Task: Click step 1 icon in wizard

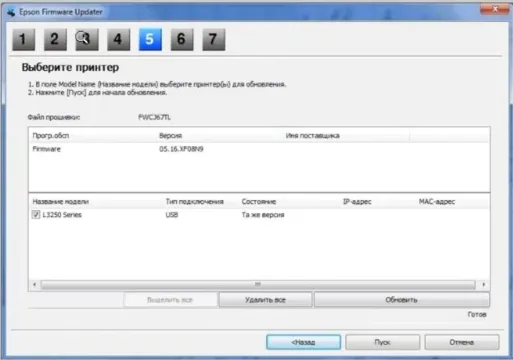Action: pyautogui.click(x=24, y=40)
